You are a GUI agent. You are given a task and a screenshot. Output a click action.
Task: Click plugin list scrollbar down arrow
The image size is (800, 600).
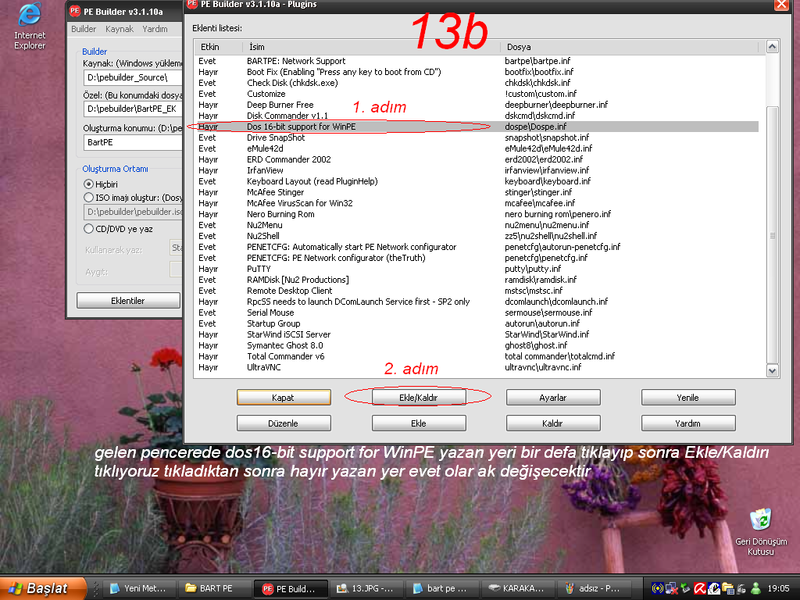772,371
